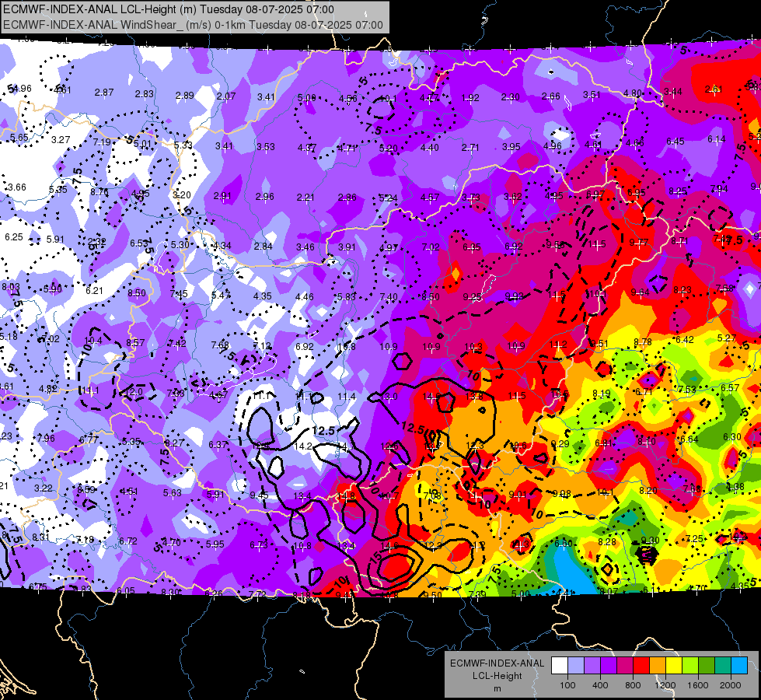
Task: Click the 2.30 wind shear value
Action: click(x=510, y=97)
